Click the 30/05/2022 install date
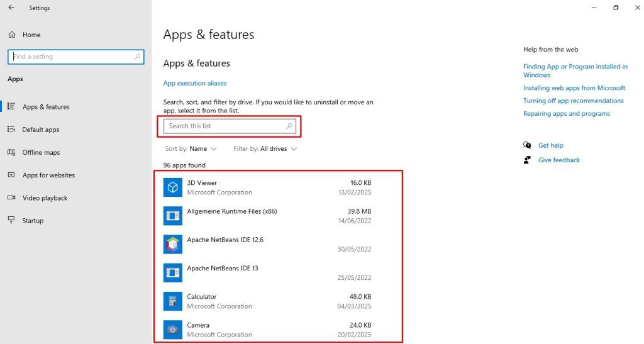The width and height of the screenshot is (644, 344). point(355,249)
